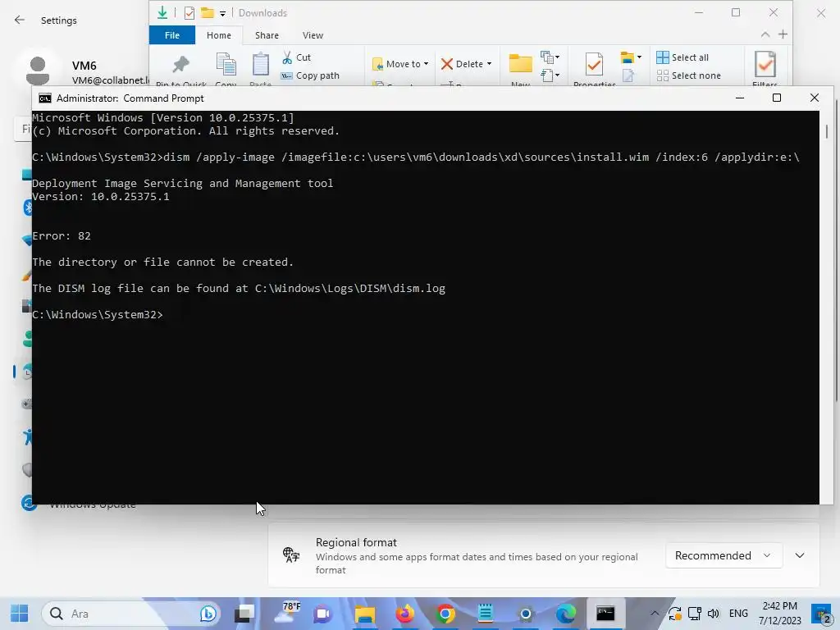Collapse the Explorer ribbon with chevron

click(x=765, y=34)
